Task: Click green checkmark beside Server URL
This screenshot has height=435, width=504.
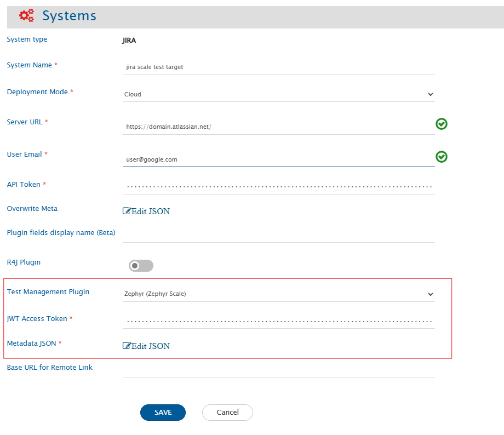Action: pyautogui.click(x=442, y=124)
